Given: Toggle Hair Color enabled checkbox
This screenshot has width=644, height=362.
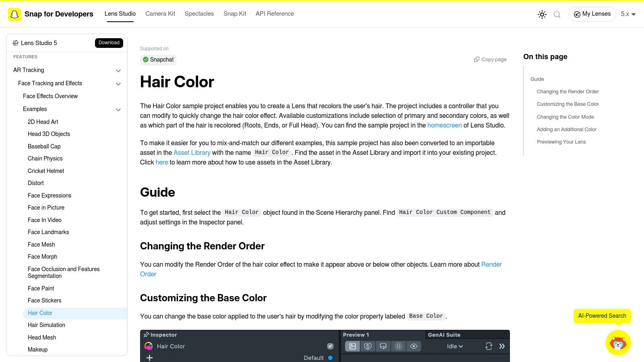Looking at the screenshot, I should point(330,346).
